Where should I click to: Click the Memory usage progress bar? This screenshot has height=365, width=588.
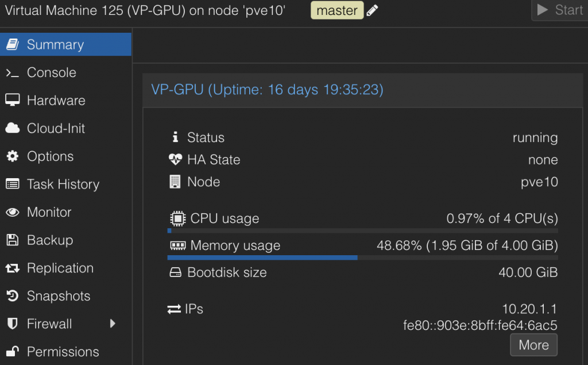362,258
